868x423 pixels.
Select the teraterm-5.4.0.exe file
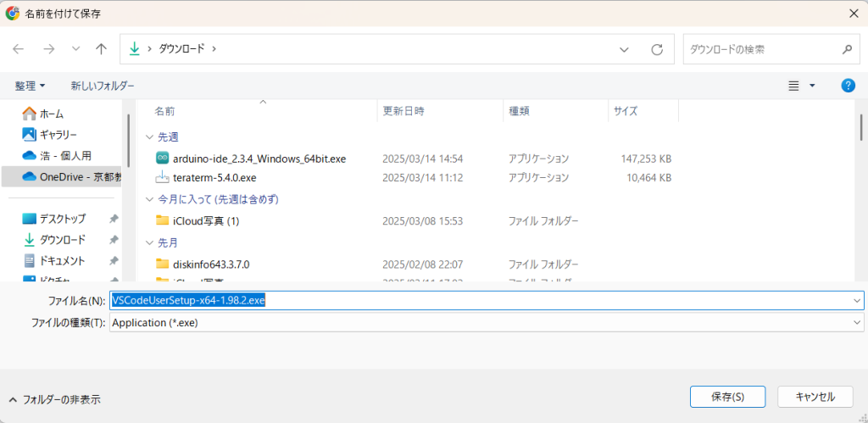(x=214, y=178)
